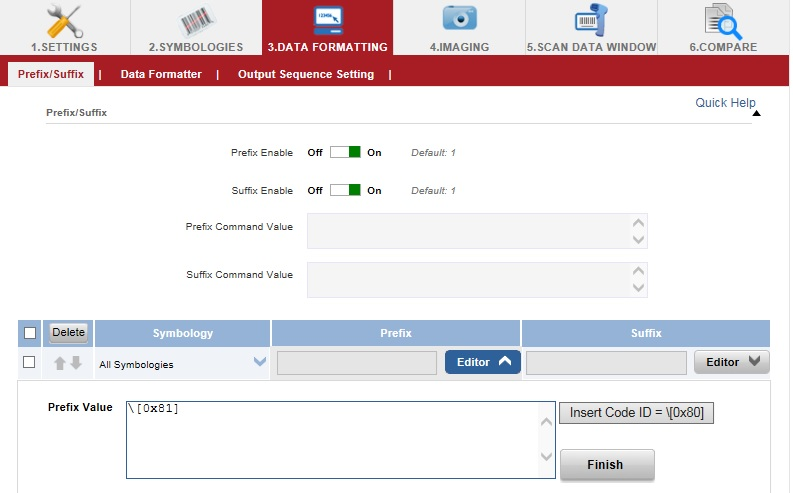Select the Data Formatting monitor icon
Screen dimensions: 793x493
click(327, 20)
